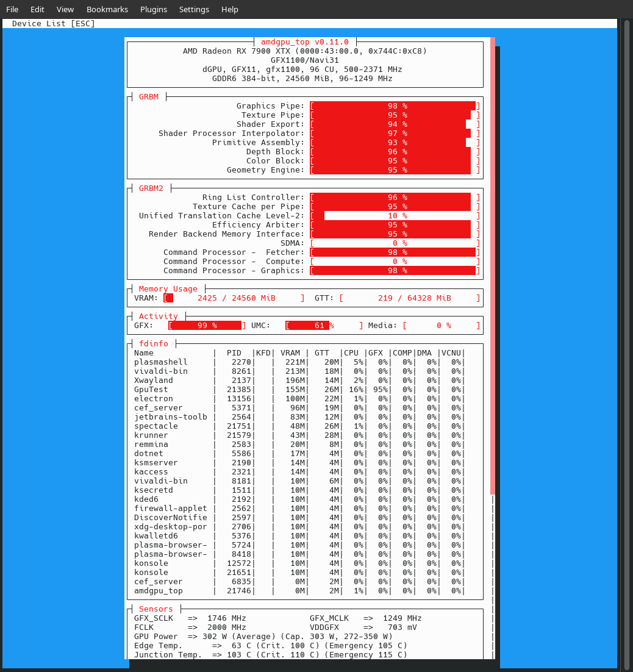
Task: Open the Plugins menu
Action: 154,9
